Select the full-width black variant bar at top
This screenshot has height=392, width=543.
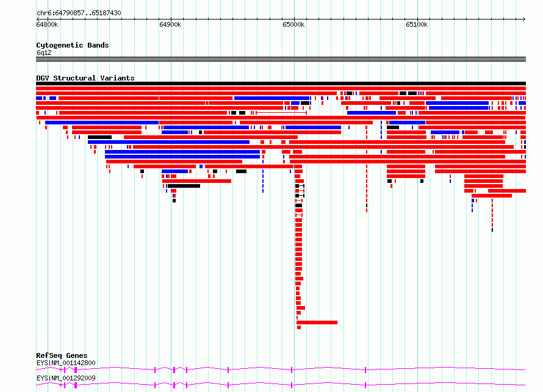pyautogui.click(x=281, y=84)
